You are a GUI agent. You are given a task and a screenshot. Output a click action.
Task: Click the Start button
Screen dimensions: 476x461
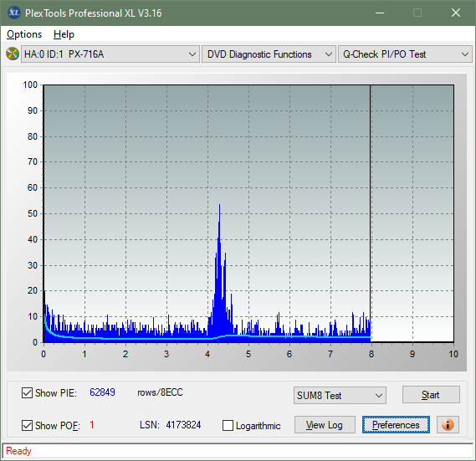(x=431, y=395)
